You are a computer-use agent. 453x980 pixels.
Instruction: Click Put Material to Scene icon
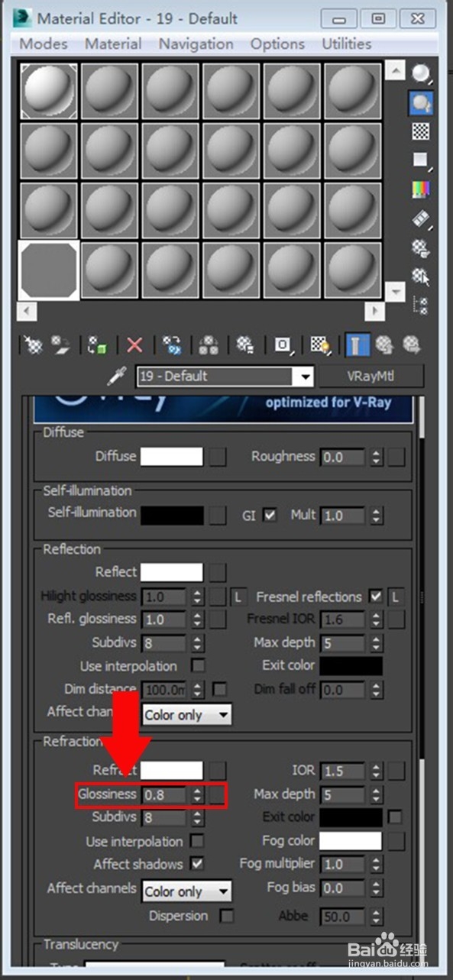tap(60, 346)
